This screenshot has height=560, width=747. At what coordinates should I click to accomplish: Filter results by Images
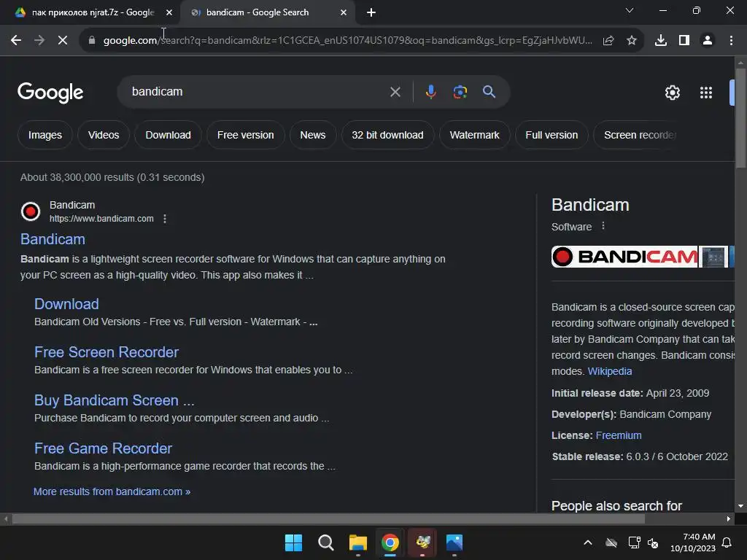[44, 135]
